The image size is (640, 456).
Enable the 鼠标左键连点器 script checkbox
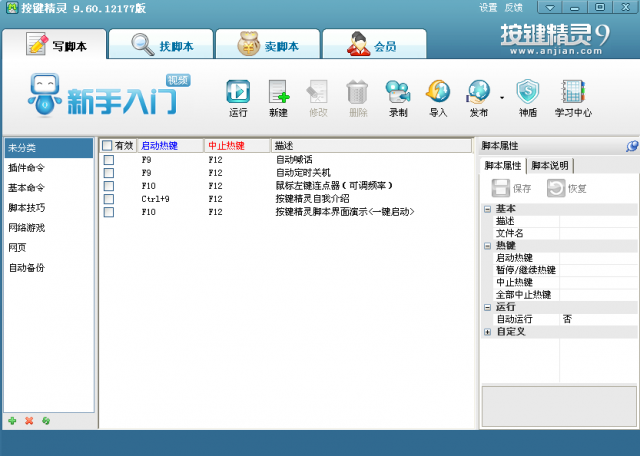click(x=109, y=186)
